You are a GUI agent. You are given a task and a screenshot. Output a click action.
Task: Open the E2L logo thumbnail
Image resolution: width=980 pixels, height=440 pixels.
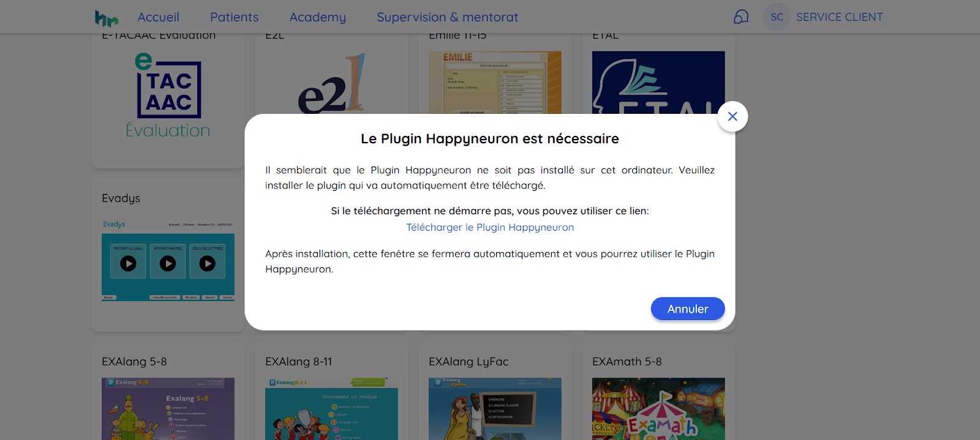pos(331,83)
